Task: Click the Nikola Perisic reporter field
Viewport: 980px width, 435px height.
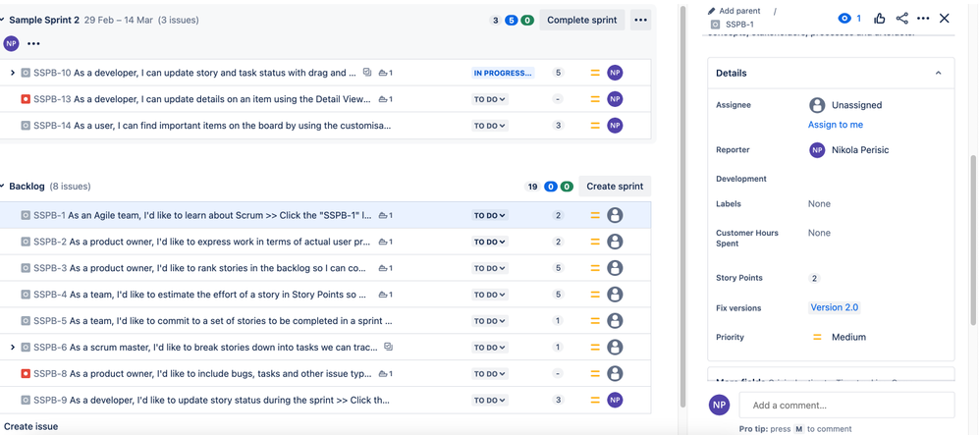Action: click(x=848, y=150)
